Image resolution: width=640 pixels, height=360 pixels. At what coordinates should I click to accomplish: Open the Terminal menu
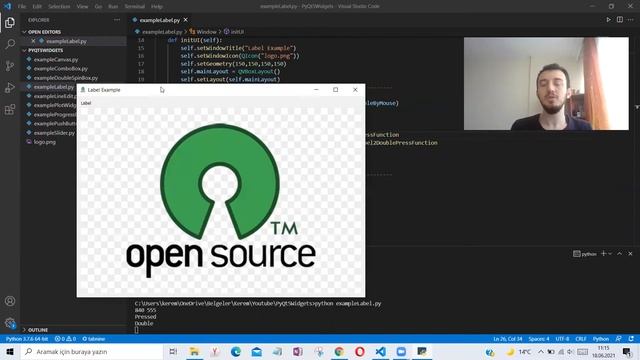coord(135,7)
